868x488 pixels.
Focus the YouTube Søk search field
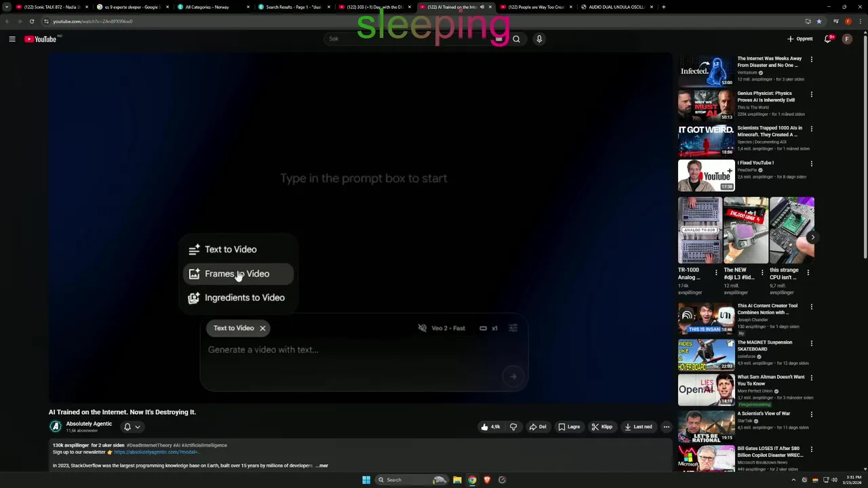tap(414, 39)
